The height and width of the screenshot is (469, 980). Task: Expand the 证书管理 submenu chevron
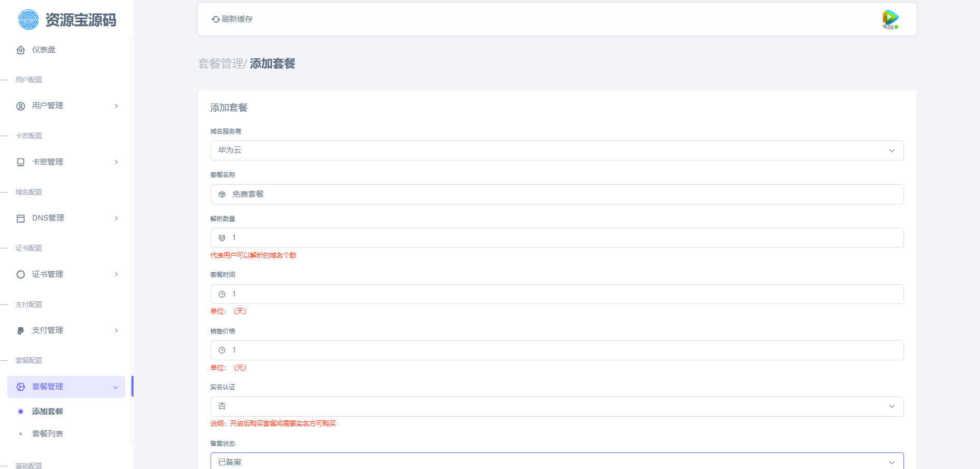[x=116, y=274]
